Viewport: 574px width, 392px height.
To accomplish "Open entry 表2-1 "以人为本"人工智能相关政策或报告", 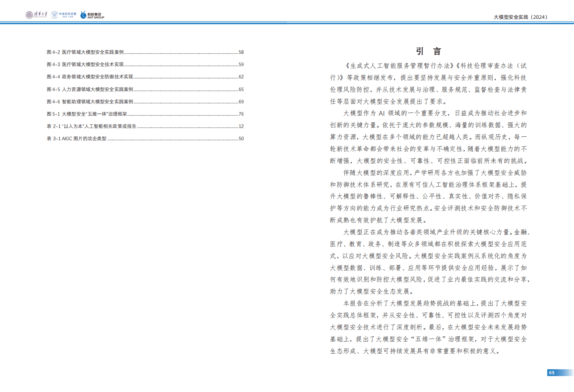I will 145,126.
